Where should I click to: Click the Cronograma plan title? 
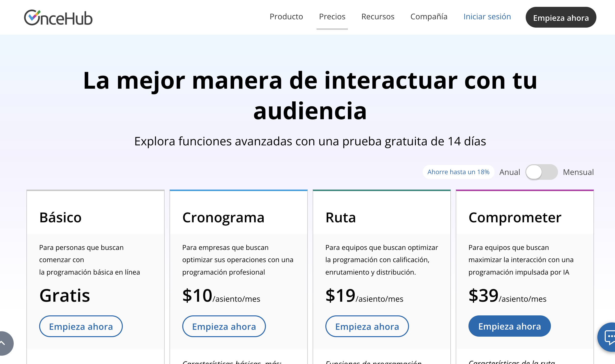pyautogui.click(x=223, y=218)
